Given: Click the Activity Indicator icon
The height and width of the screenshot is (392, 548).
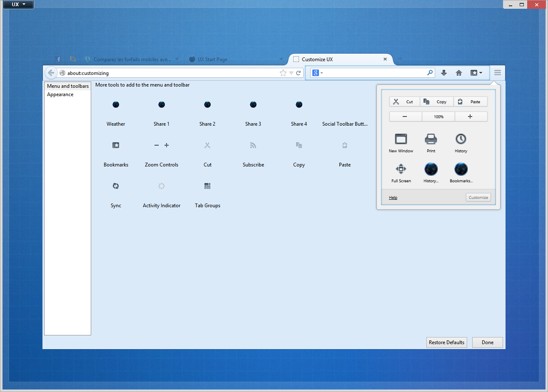Looking at the screenshot, I should [x=162, y=186].
